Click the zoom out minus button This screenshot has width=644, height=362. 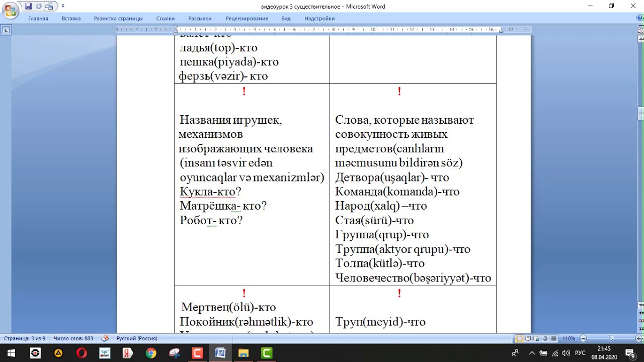[x=583, y=338]
